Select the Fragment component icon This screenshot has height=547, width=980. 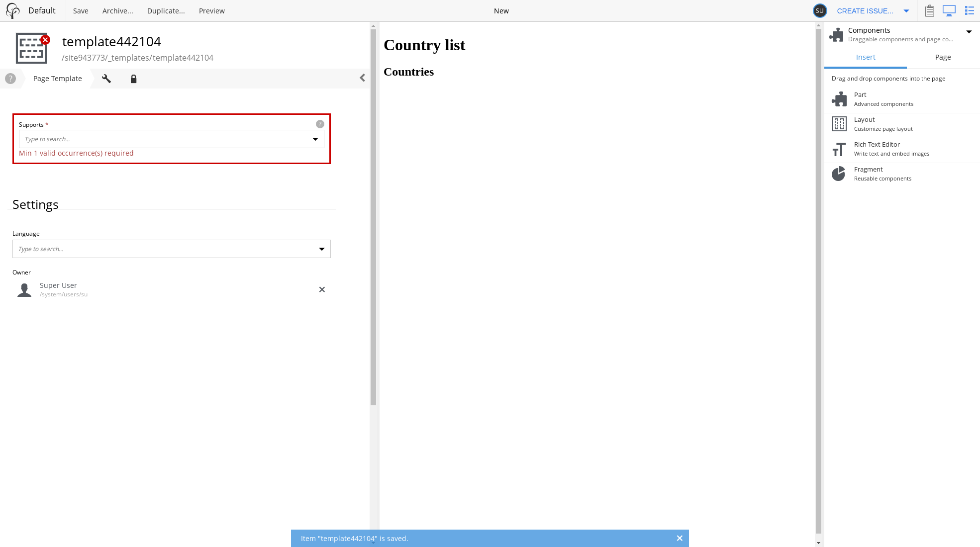pyautogui.click(x=839, y=174)
